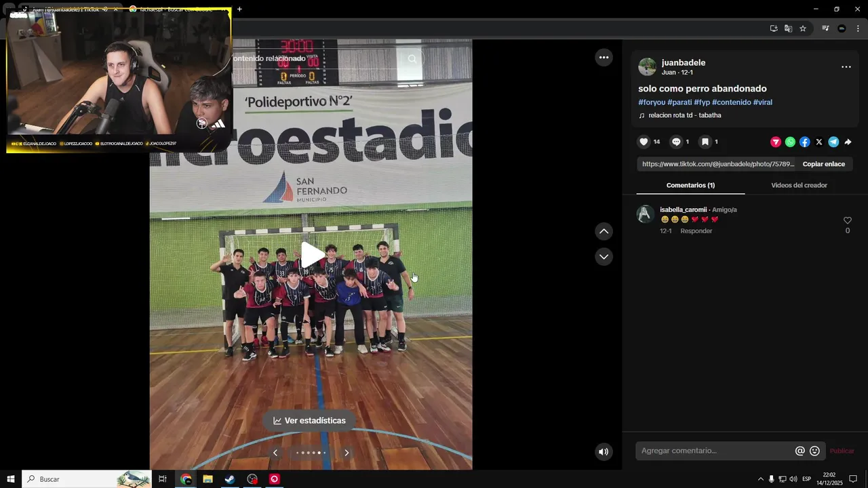The width and height of the screenshot is (868, 488).
Task: Click the taskbar Buscar search box
Action: tap(87, 479)
